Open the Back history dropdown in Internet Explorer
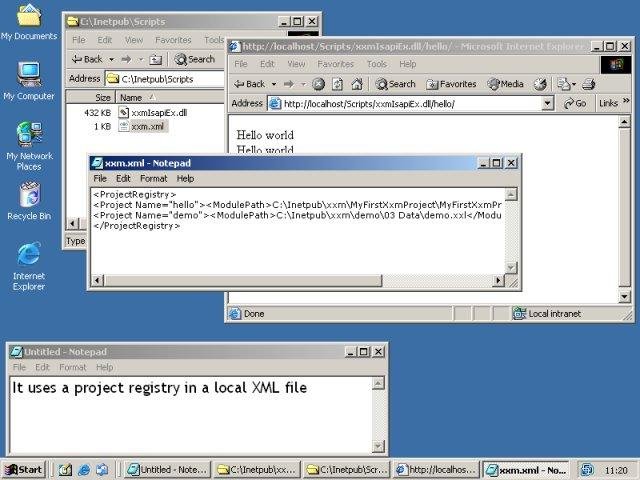The image size is (640, 480). tap(274, 84)
